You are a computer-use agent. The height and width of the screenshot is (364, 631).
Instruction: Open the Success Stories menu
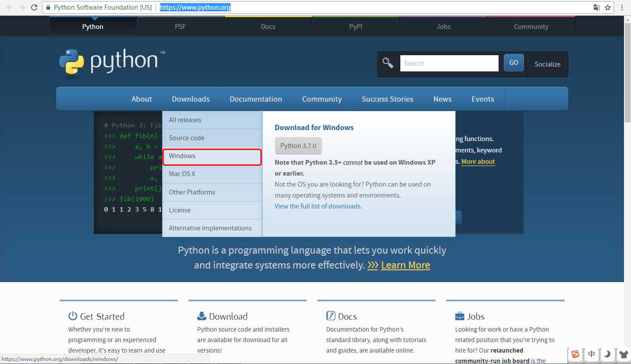pyautogui.click(x=388, y=99)
